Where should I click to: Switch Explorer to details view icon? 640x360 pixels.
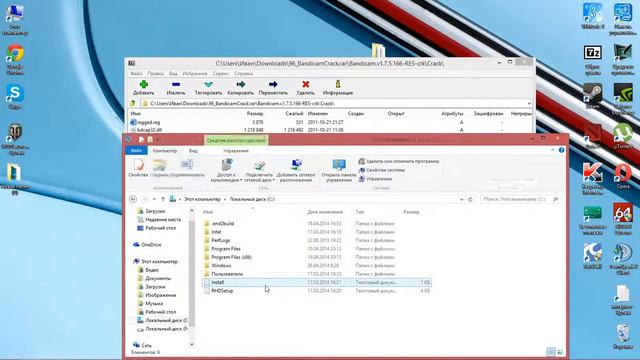pos(551,352)
